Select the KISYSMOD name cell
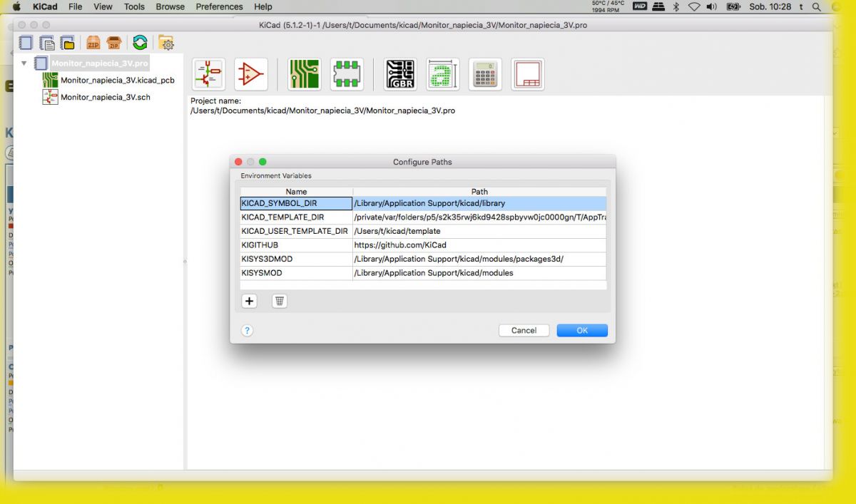This screenshot has height=504, width=856. point(296,273)
